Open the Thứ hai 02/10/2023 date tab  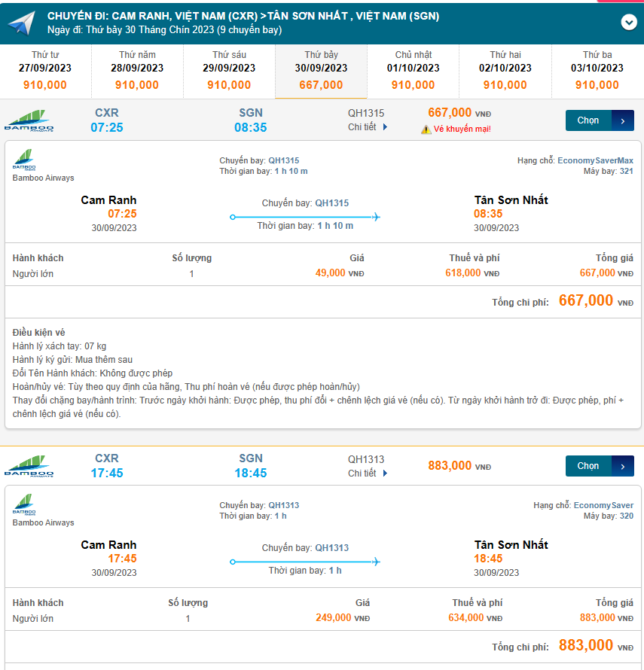pyautogui.click(x=505, y=72)
